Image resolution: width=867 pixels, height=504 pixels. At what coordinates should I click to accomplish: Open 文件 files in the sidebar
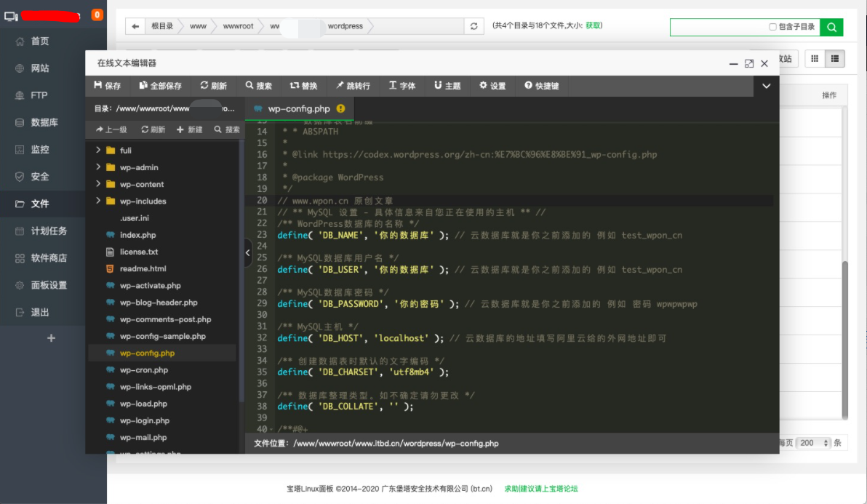40,204
